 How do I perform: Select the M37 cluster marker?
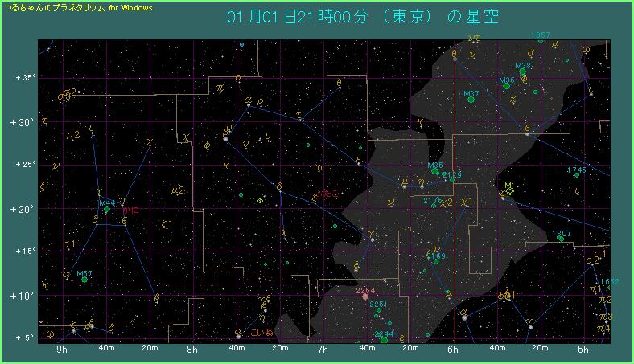pos(472,100)
